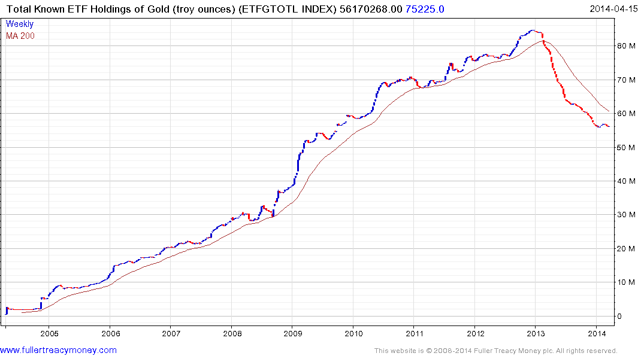Click the 30 M y-axis label
Image resolution: width=644 pixels, height=359 pixels.
point(626,215)
